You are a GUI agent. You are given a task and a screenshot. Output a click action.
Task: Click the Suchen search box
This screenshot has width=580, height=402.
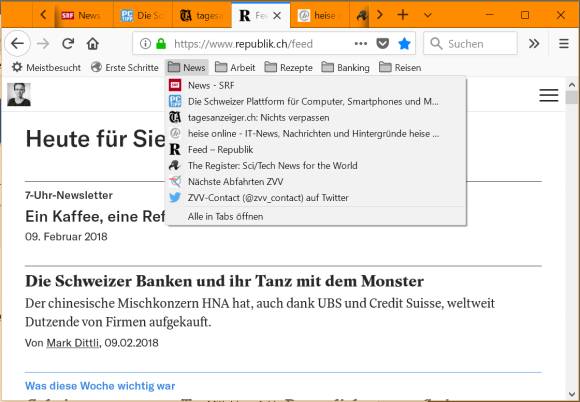pos(470,44)
